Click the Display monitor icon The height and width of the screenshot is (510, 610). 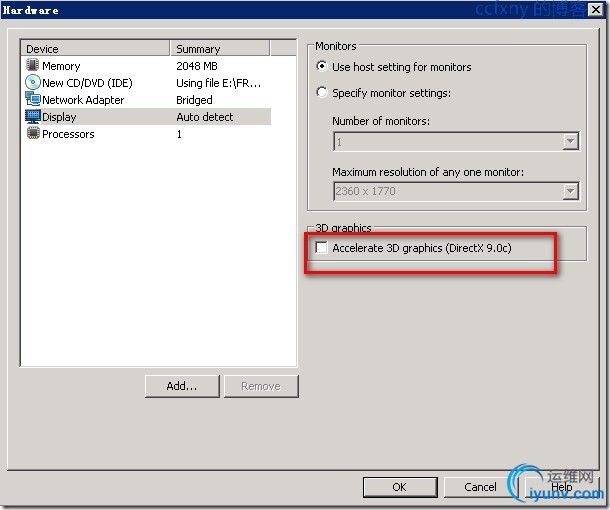(33, 116)
